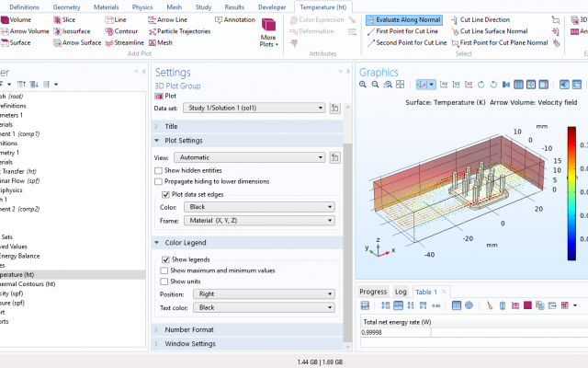Switch to the Progress tab
588x368 pixels.
(373, 292)
